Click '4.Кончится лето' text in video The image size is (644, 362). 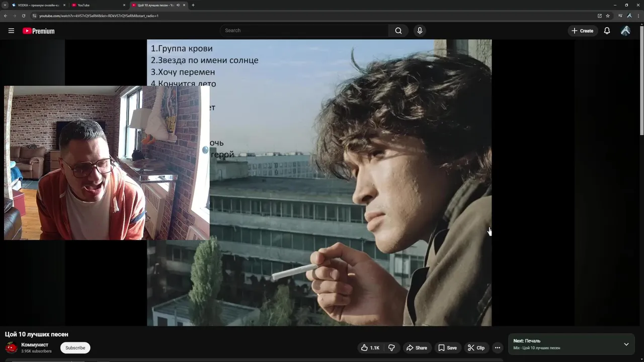point(183,83)
